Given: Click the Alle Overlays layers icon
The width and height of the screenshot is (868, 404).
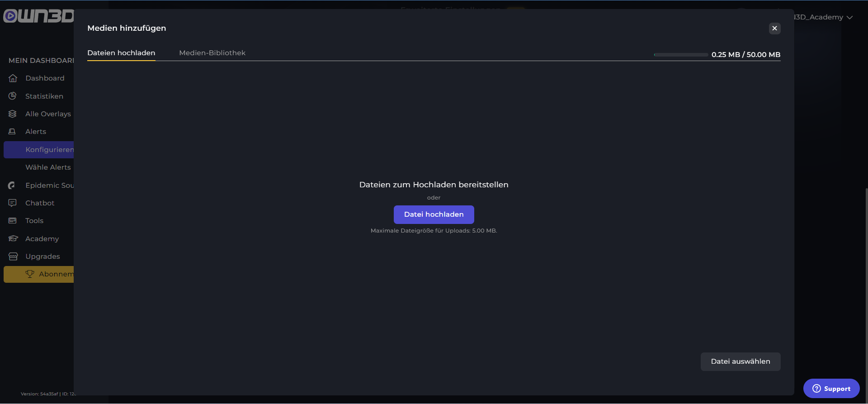Looking at the screenshot, I should point(13,114).
